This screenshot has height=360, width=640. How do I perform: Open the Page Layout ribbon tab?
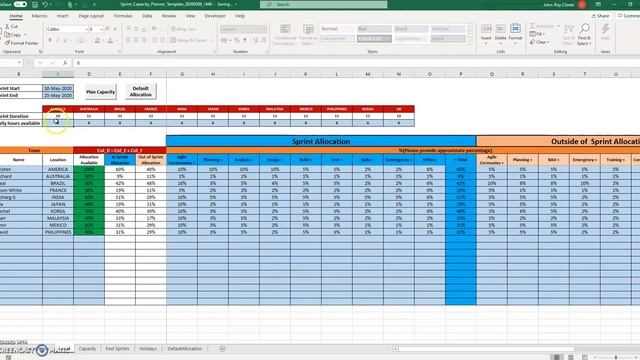(91, 16)
